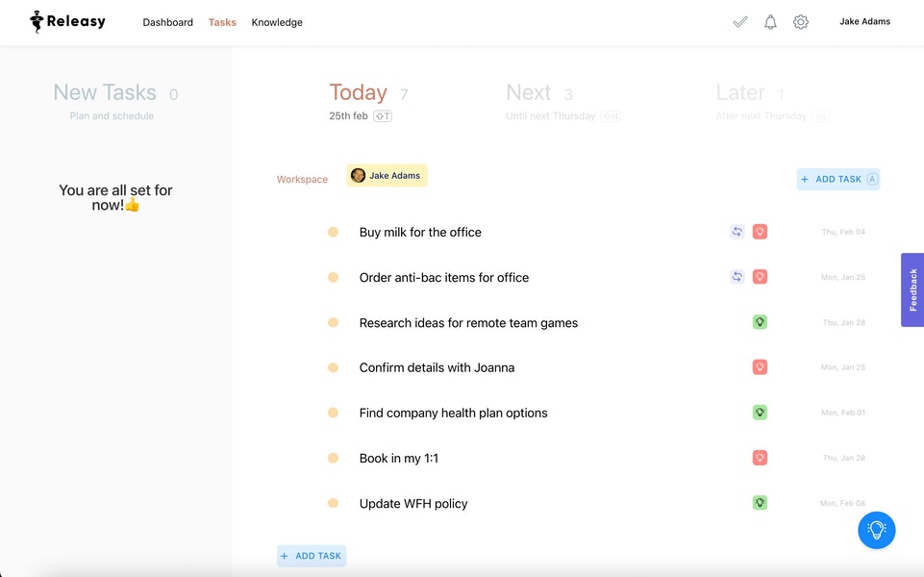Expand the Next section
The width and height of the screenshot is (924, 577).
tap(530, 92)
